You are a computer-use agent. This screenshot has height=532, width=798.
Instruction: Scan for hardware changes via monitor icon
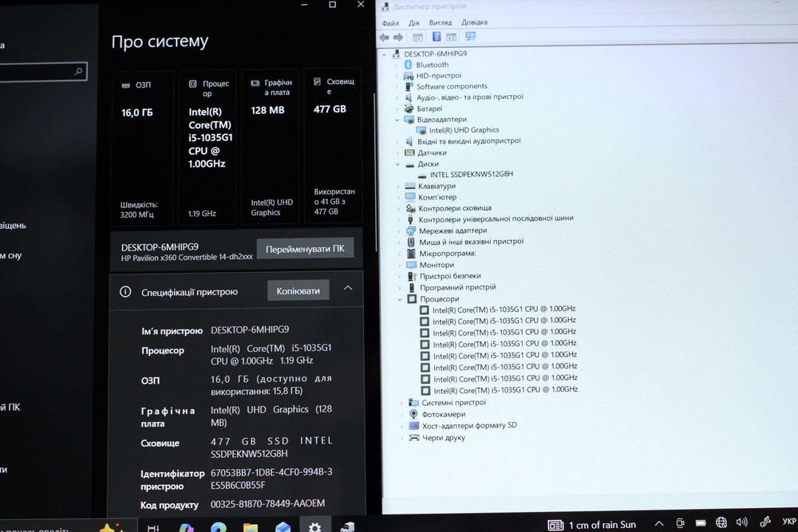pos(470,37)
